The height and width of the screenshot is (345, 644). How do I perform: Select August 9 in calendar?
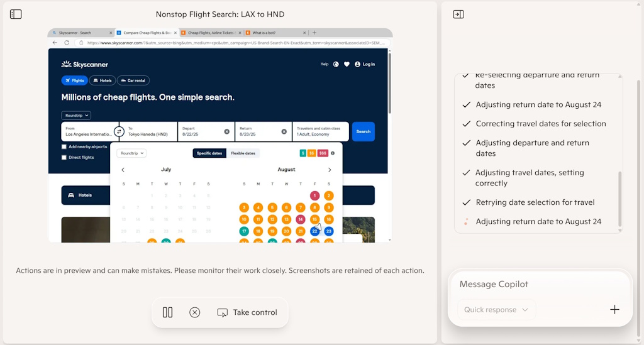(x=328, y=207)
